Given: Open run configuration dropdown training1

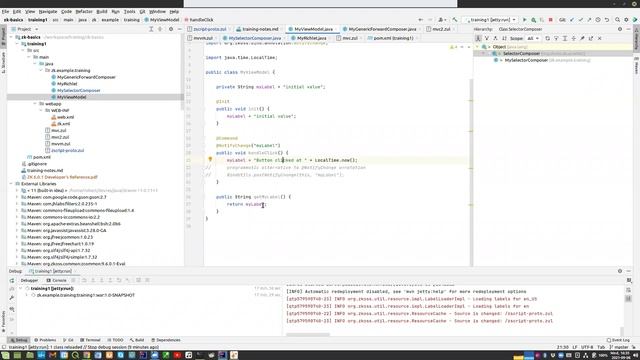Looking at the screenshot, I should point(491,20).
